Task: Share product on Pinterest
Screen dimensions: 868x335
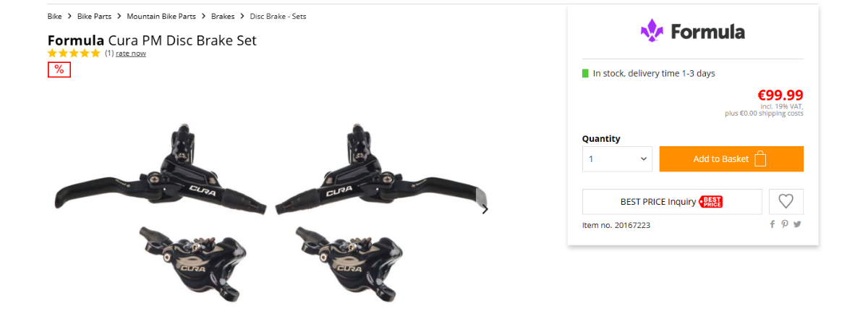Action: pos(785,224)
